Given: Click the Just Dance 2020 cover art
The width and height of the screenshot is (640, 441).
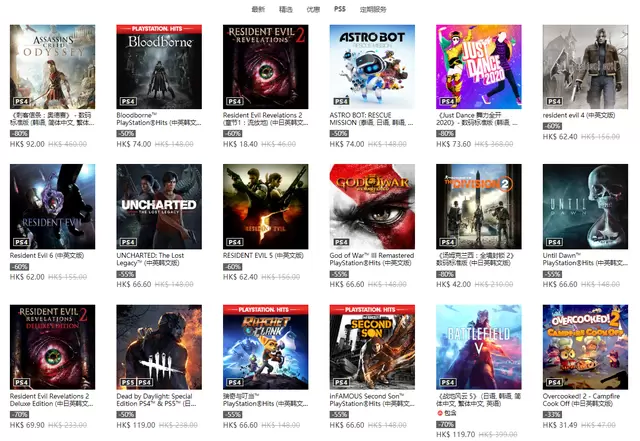Looking at the screenshot, I should point(479,67).
